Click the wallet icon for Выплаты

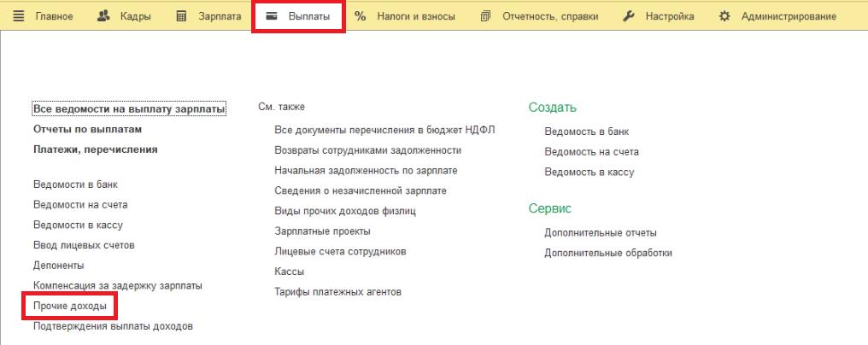272,17
